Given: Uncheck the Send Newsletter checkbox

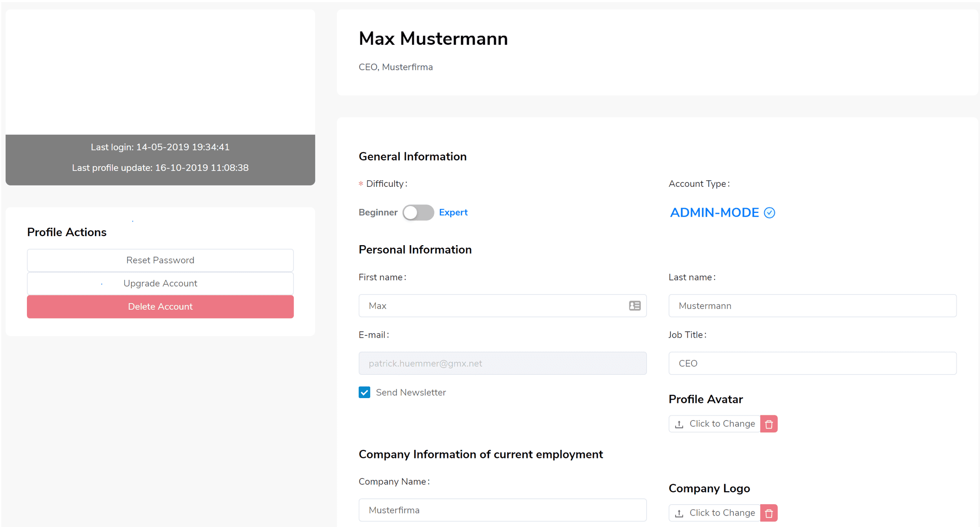Looking at the screenshot, I should (x=364, y=392).
